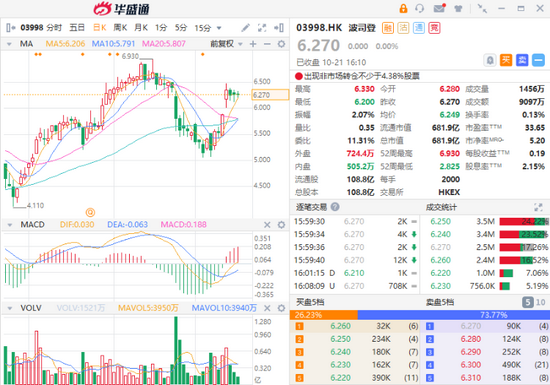Expand the trade statistics panel icon
Screen dimensions: 550x385
pyautogui.click(x=538, y=207)
